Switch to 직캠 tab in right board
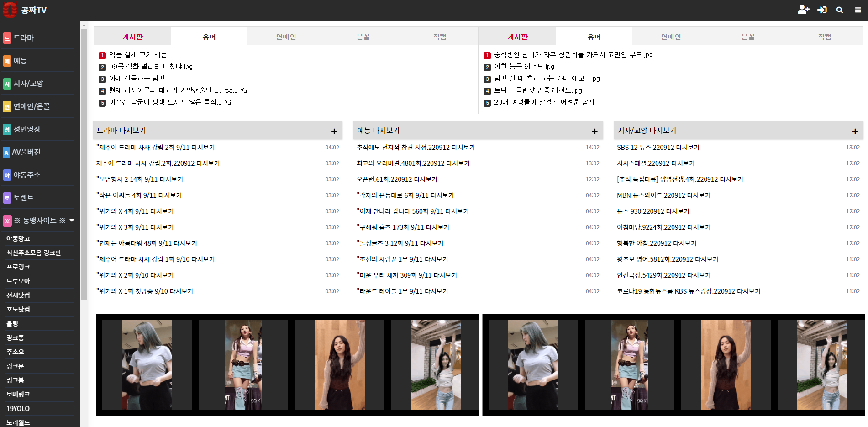The image size is (868, 427). pyautogui.click(x=824, y=37)
